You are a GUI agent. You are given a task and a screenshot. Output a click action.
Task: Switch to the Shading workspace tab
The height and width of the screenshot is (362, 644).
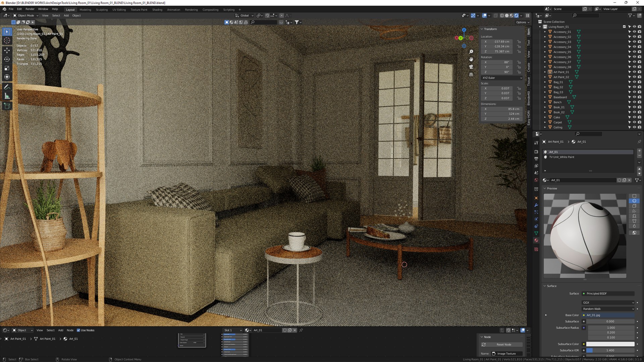(157, 10)
